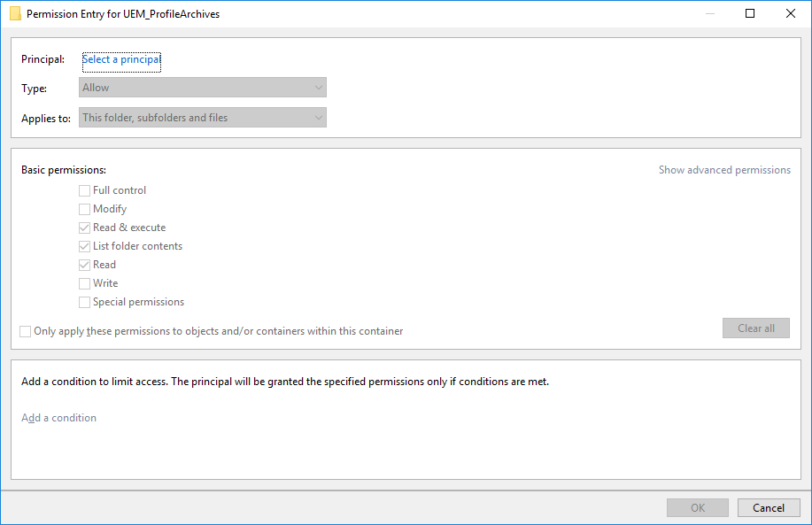Click the Cancel button
Image resolution: width=812 pixels, height=525 pixels.
768,507
